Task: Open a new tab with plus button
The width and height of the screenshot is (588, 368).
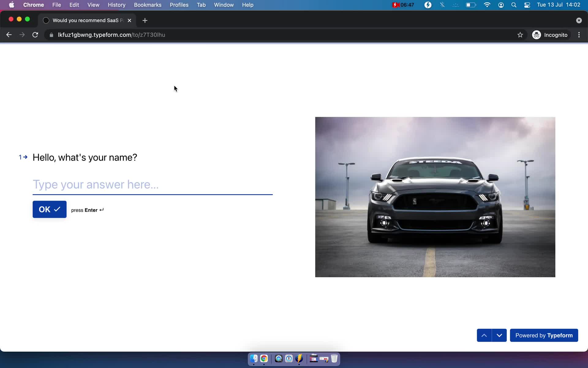Action: point(145,20)
